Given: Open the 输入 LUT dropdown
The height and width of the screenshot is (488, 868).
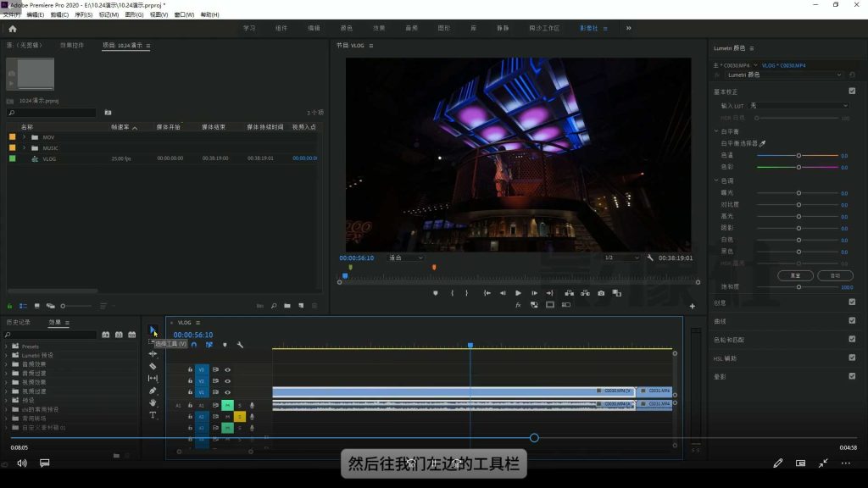Looking at the screenshot, I should [x=798, y=106].
